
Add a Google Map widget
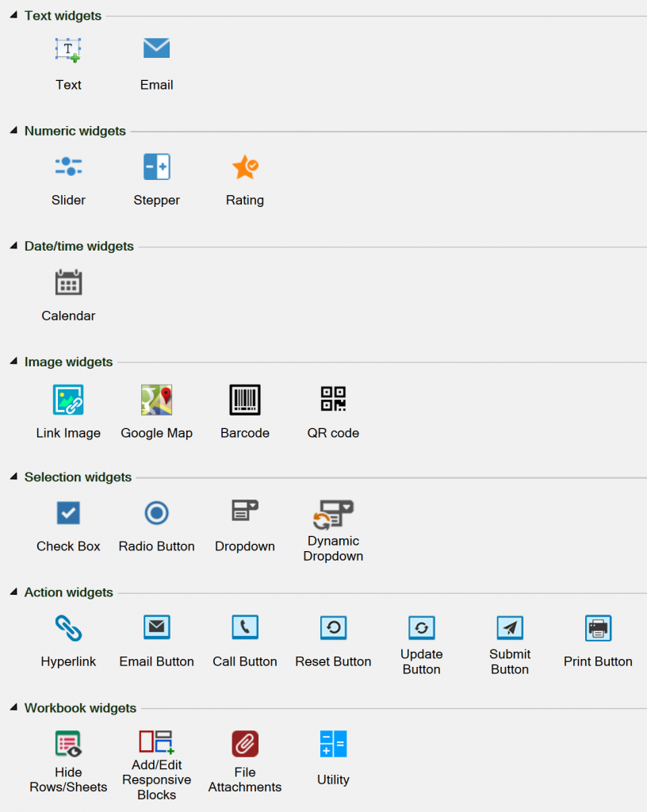point(156,400)
